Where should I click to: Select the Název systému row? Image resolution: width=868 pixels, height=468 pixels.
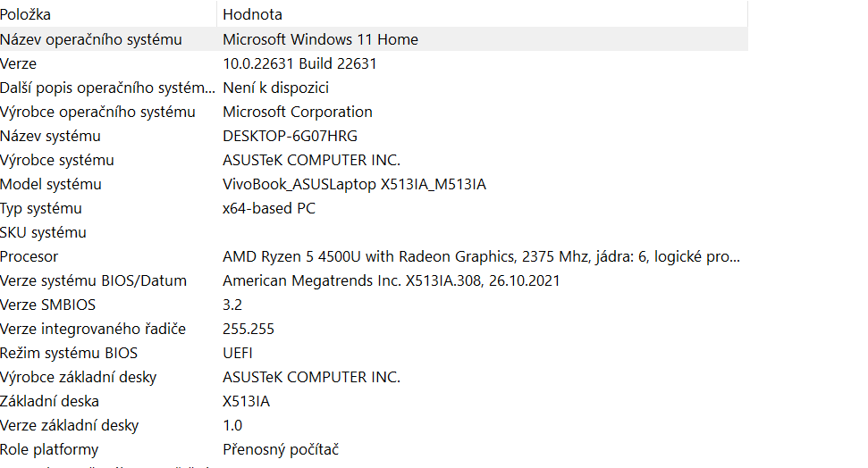(x=374, y=136)
